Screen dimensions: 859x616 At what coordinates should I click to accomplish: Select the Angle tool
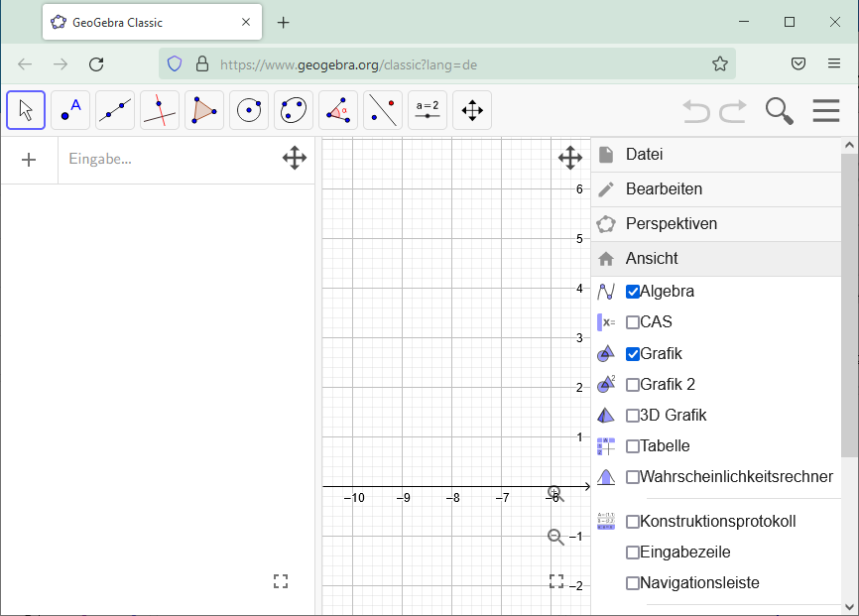coord(337,110)
